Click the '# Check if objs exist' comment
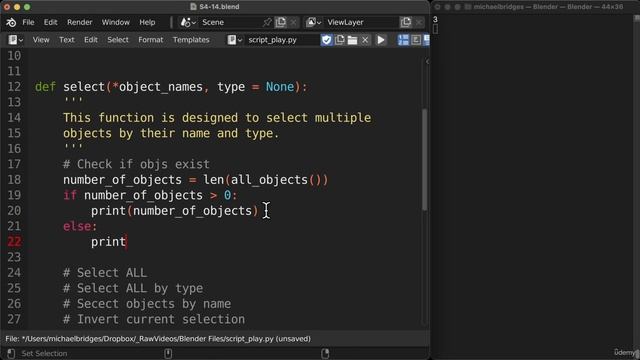Viewport: 640px width, 360px height. (136, 164)
